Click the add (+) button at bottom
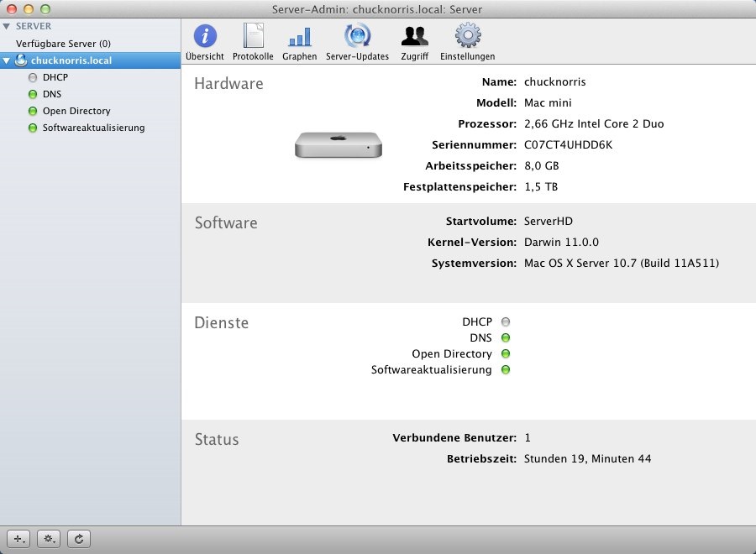Screen dimensions: 756x554 coord(18,539)
